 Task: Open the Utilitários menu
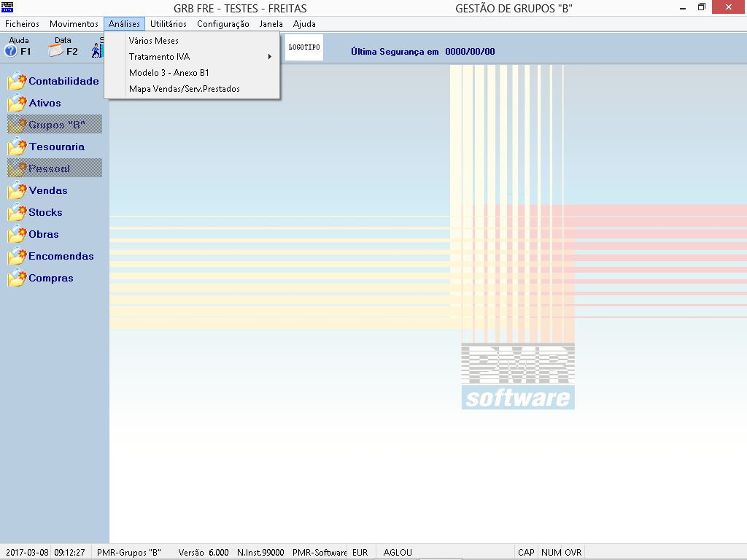click(169, 24)
